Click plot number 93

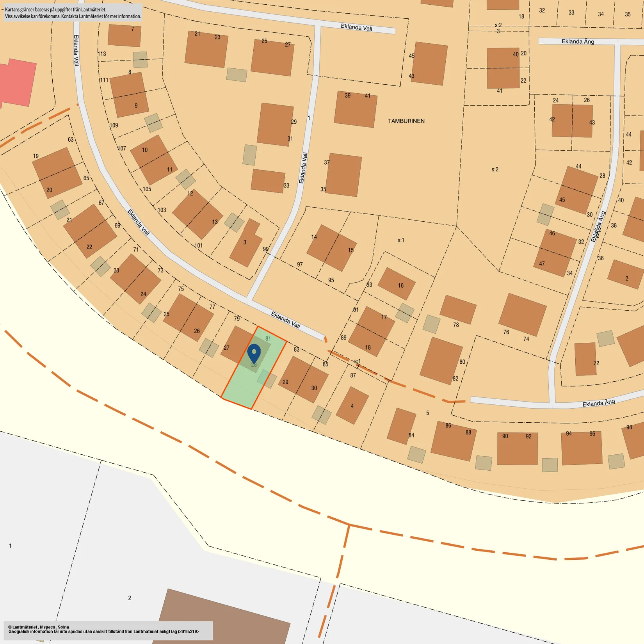369,285
